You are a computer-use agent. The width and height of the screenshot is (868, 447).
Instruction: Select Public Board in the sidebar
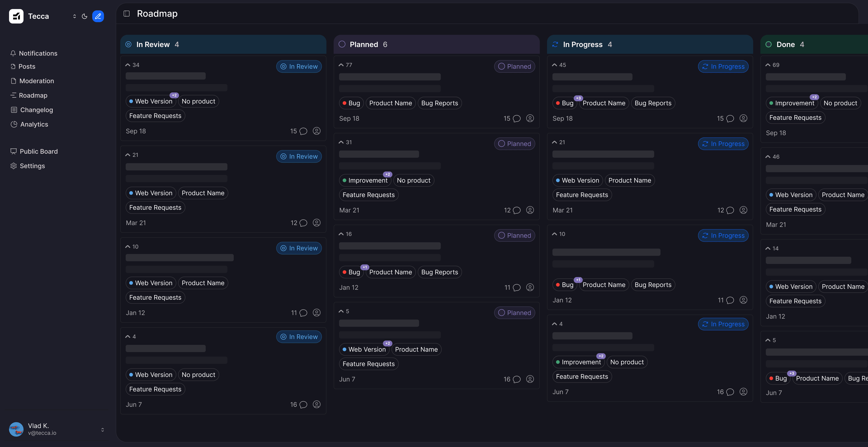coord(39,151)
